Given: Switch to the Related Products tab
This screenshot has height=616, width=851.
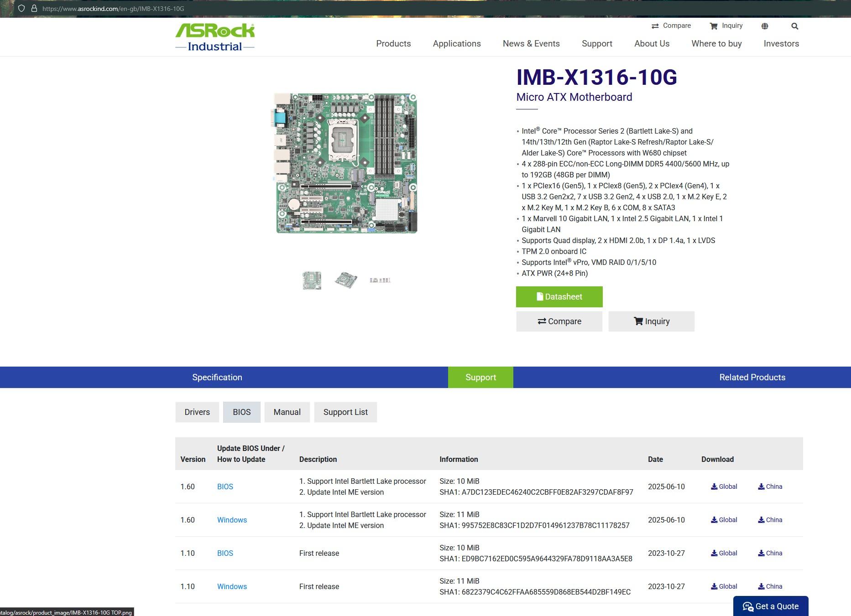Looking at the screenshot, I should pos(752,378).
